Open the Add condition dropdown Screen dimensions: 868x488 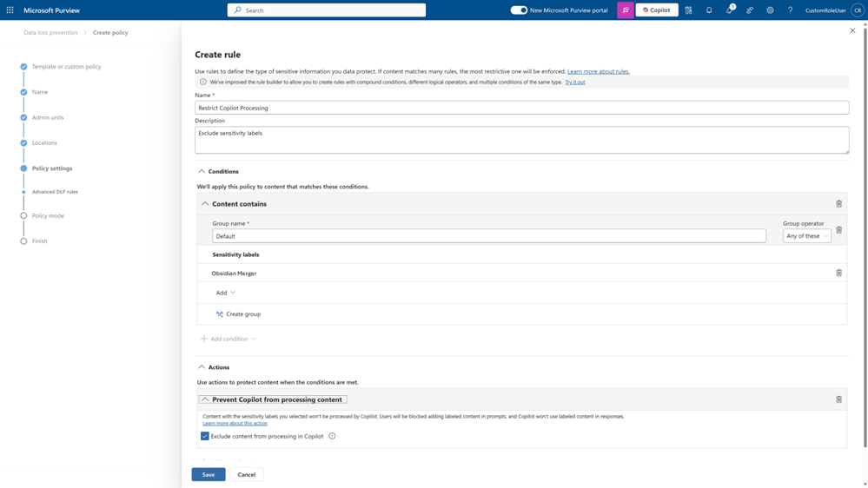[228, 339]
